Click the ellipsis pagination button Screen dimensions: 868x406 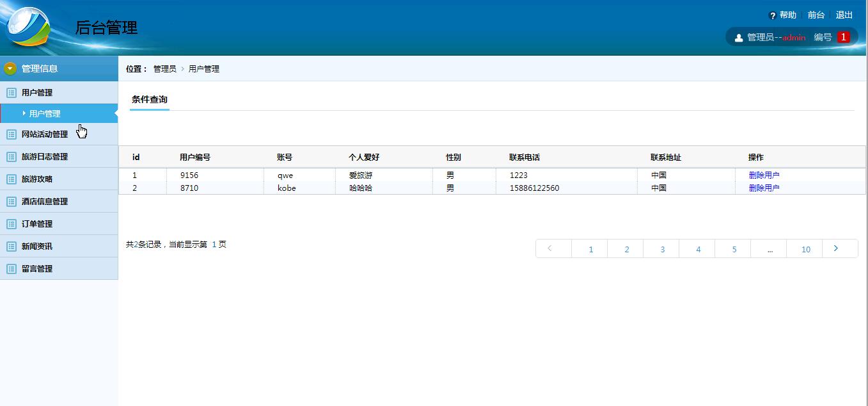pos(769,249)
